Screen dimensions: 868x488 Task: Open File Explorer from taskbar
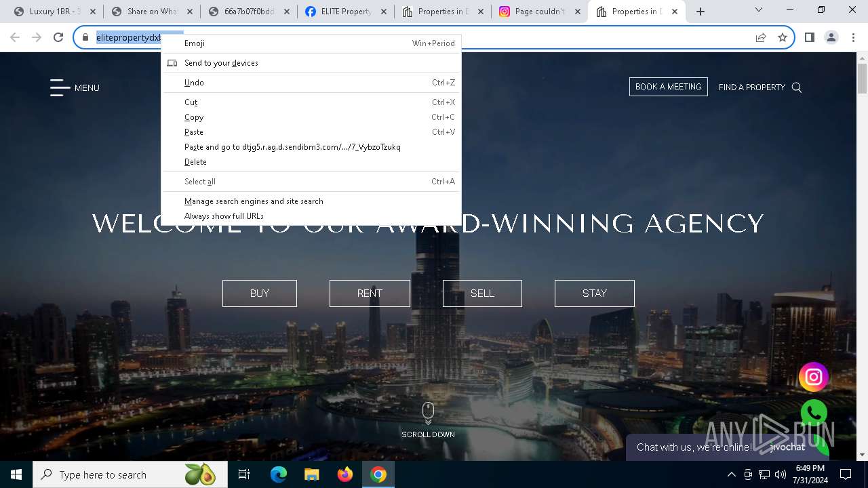point(311,474)
